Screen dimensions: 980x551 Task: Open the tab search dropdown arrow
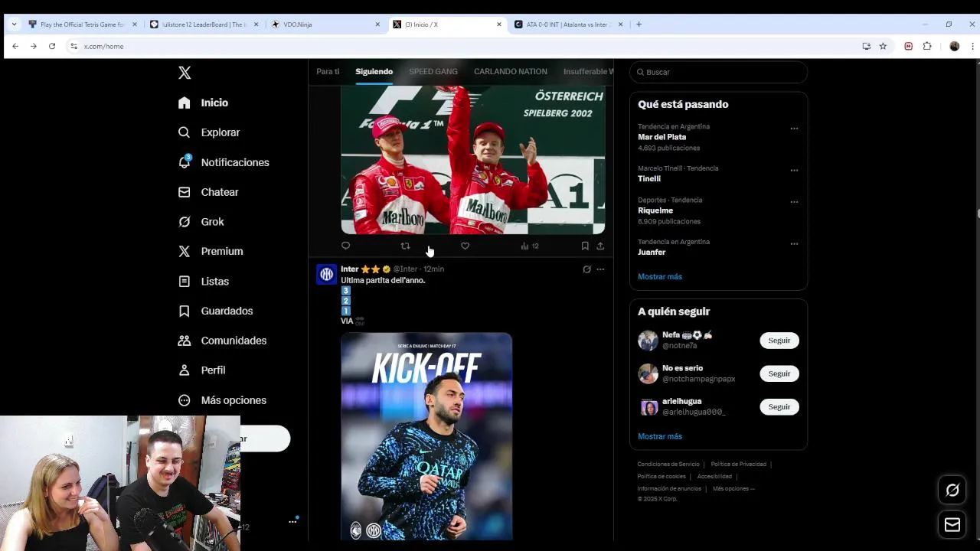[x=14, y=24]
